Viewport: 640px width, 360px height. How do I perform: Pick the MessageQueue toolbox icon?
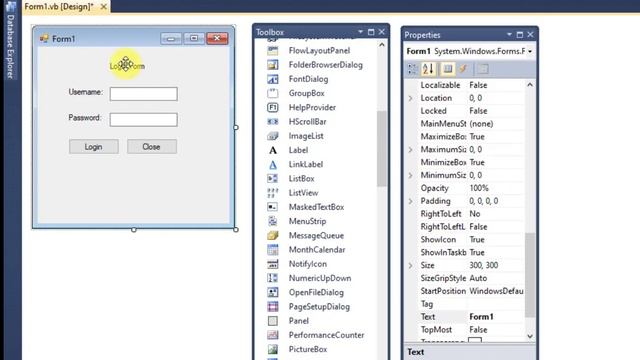[x=273, y=236]
